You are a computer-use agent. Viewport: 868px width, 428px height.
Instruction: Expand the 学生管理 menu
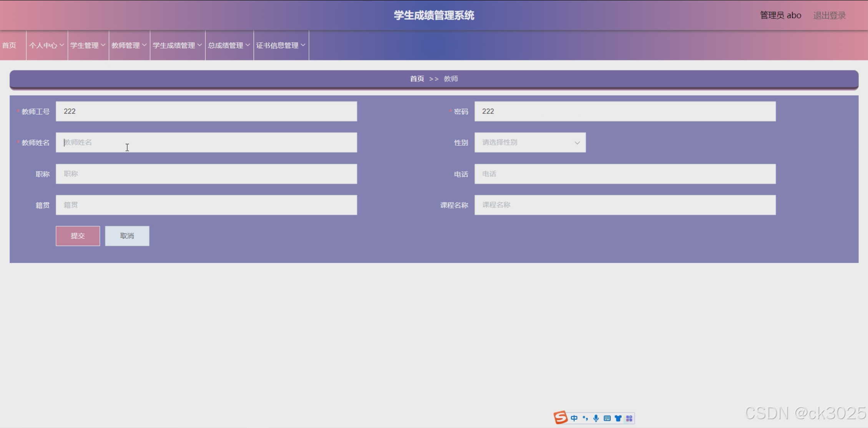click(88, 45)
